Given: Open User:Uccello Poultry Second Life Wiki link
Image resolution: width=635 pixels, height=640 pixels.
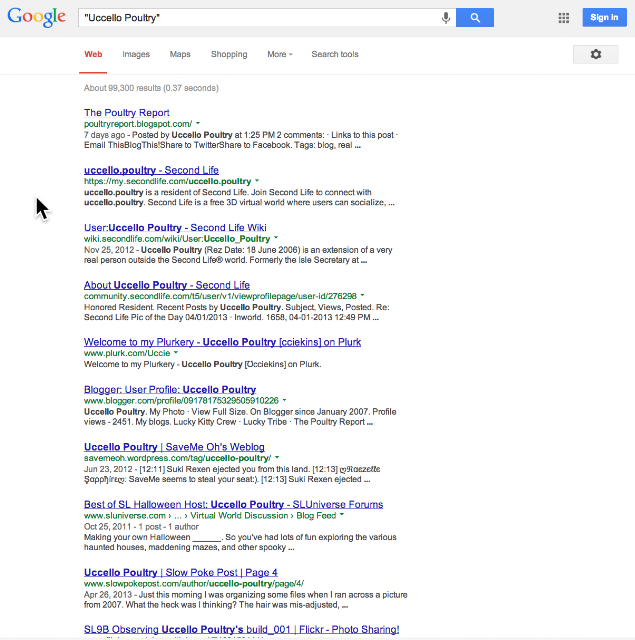Looking at the screenshot, I should coord(175,228).
